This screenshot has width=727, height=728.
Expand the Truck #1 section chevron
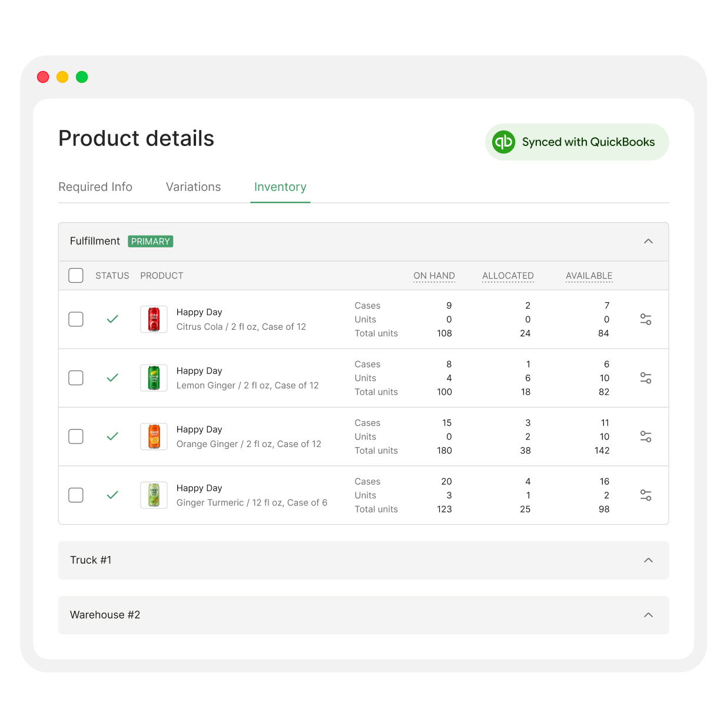(648, 560)
